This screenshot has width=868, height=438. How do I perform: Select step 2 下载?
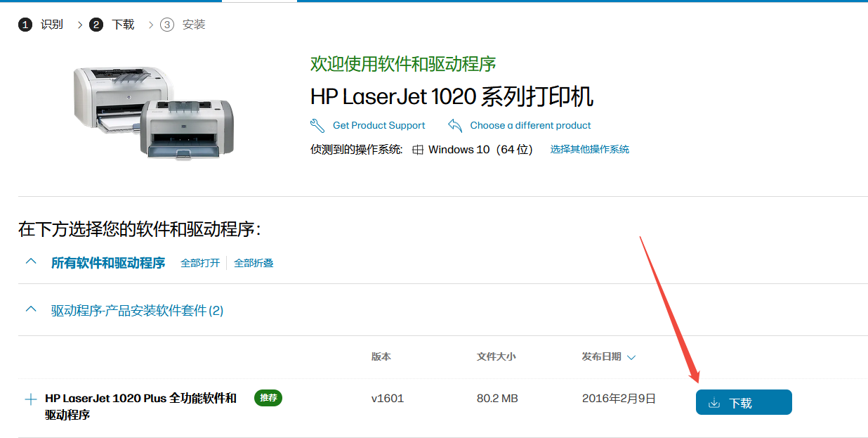click(x=112, y=25)
